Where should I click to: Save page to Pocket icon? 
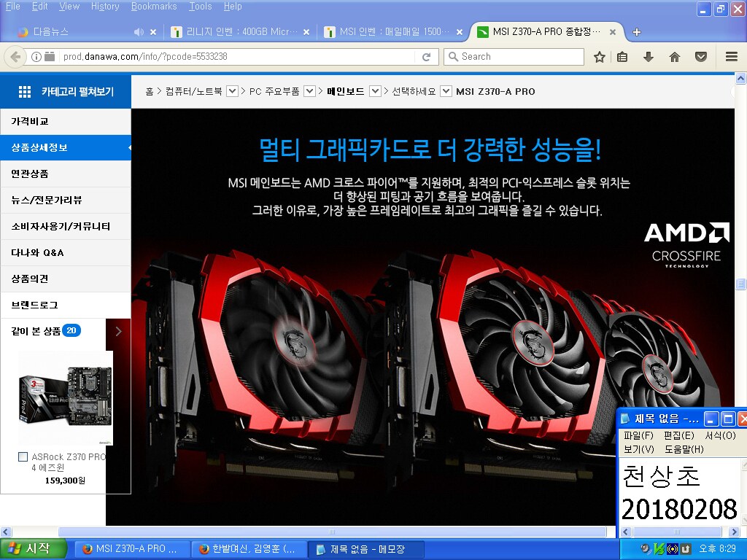coord(701,57)
